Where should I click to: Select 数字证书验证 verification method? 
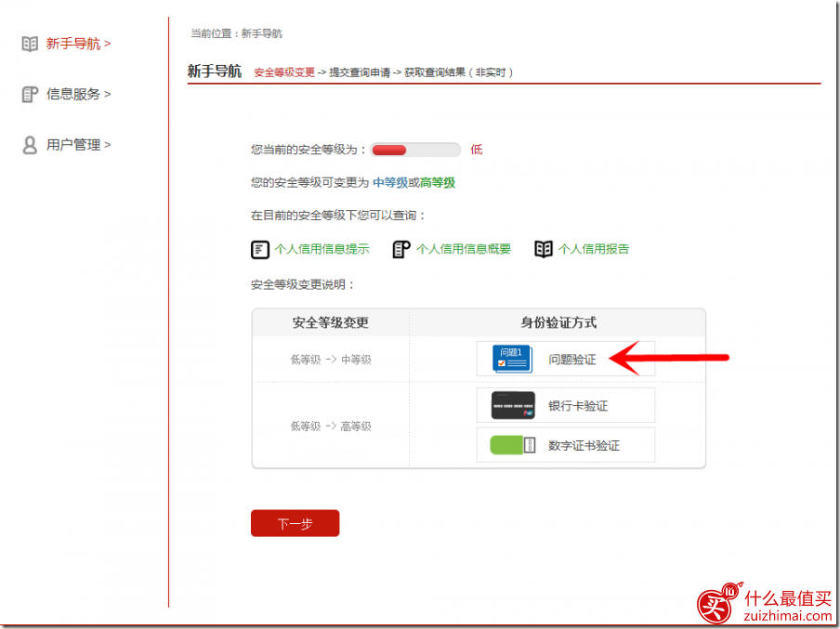coord(565,445)
